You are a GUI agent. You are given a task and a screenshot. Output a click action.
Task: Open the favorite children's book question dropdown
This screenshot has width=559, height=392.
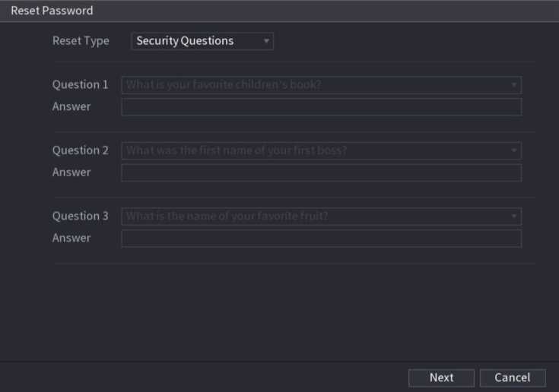click(x=320, y=85)
